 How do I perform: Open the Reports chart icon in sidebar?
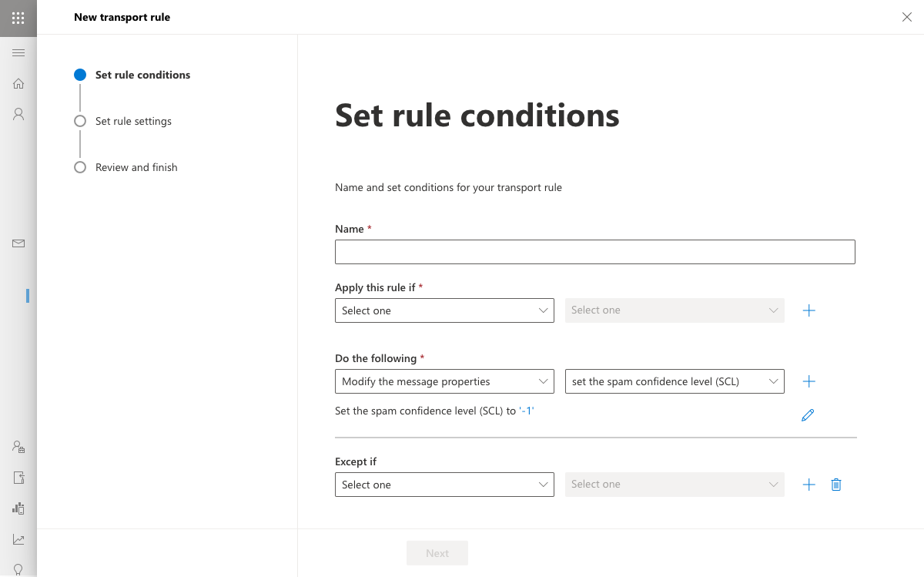coord(18,539)
